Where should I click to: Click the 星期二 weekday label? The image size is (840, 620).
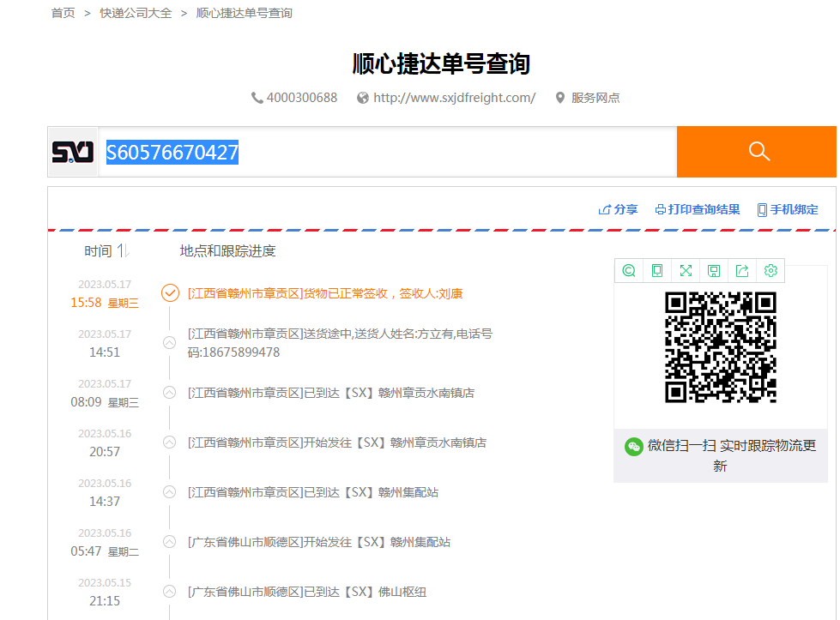pyautogui.click(x=124, y=552)
